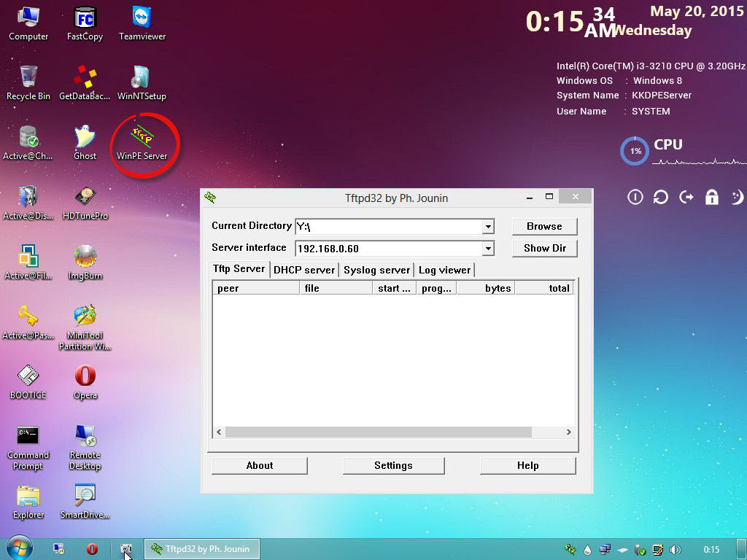This screenshot has width=747, height=560.
Task: Switch to the DHCP server tab
Action: pos(304,270)
